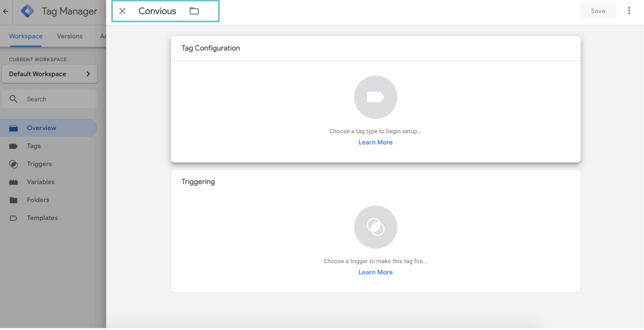Click the trigger circle icon in Triggering
This screenshot has height=330, width=644.
tap(375, 227)
